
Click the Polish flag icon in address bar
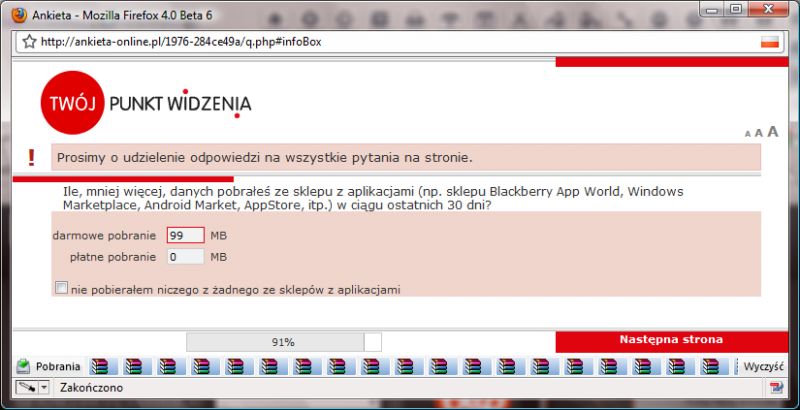[x=770, y=42]
